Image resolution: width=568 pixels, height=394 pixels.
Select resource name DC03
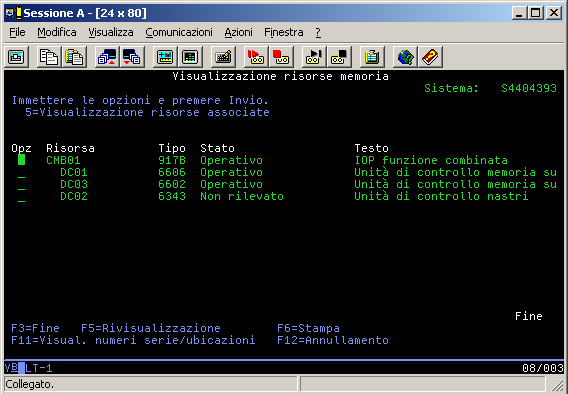(74, 184)
